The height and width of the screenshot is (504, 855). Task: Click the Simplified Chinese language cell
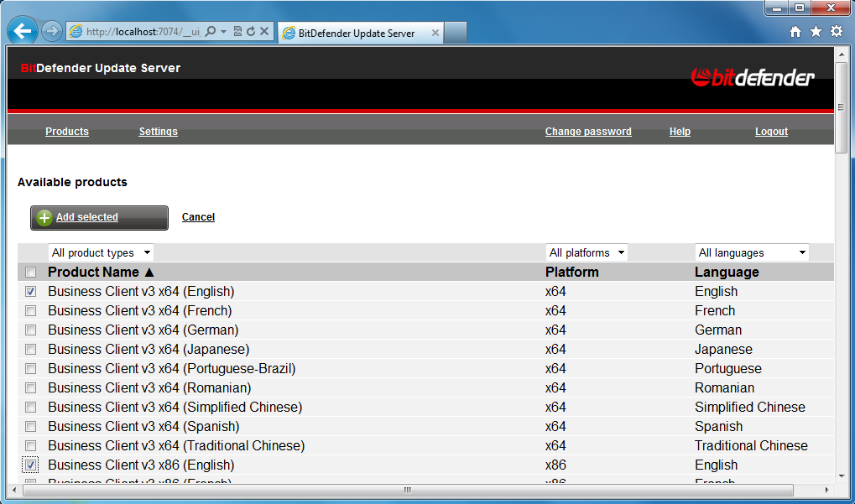point(750,407)
